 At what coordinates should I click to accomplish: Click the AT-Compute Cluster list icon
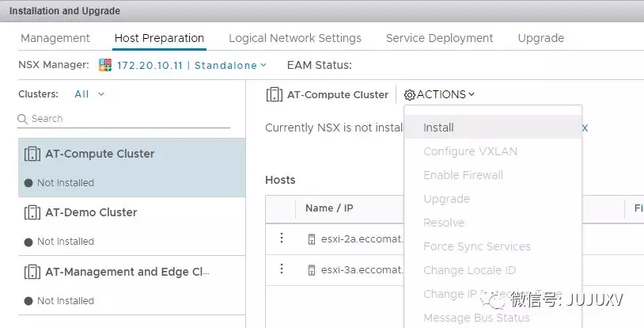point(32,154)
